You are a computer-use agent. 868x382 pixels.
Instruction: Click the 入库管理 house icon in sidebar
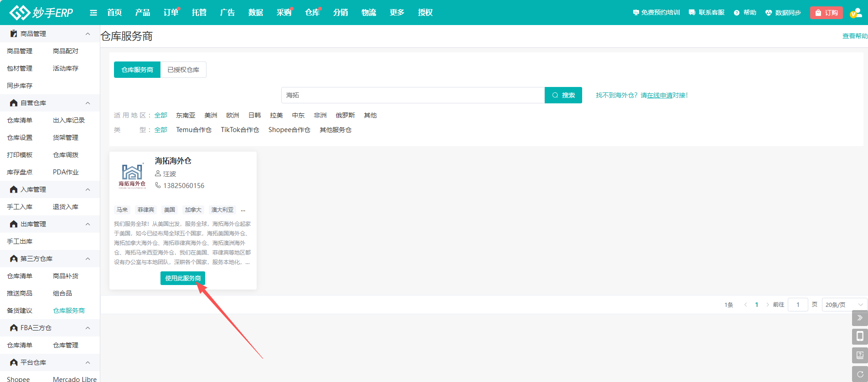click(14, 189)
